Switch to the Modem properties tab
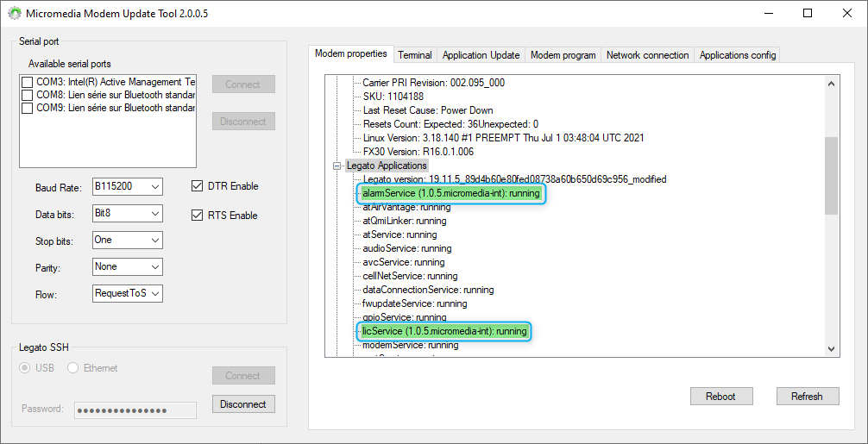Viewport: 868px width, 444px height. (350, 53)
